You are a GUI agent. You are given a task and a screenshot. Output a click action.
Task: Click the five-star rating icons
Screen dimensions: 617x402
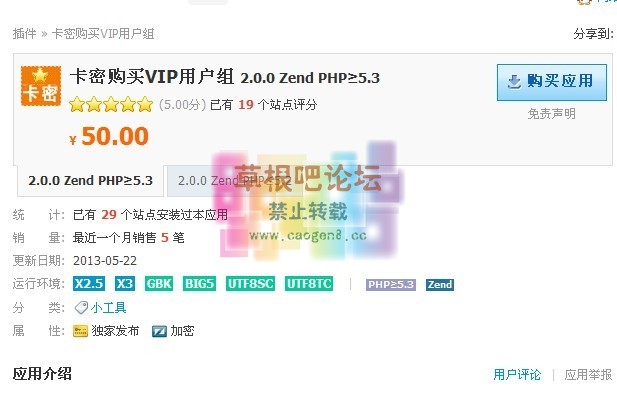(x=111, y=105)
